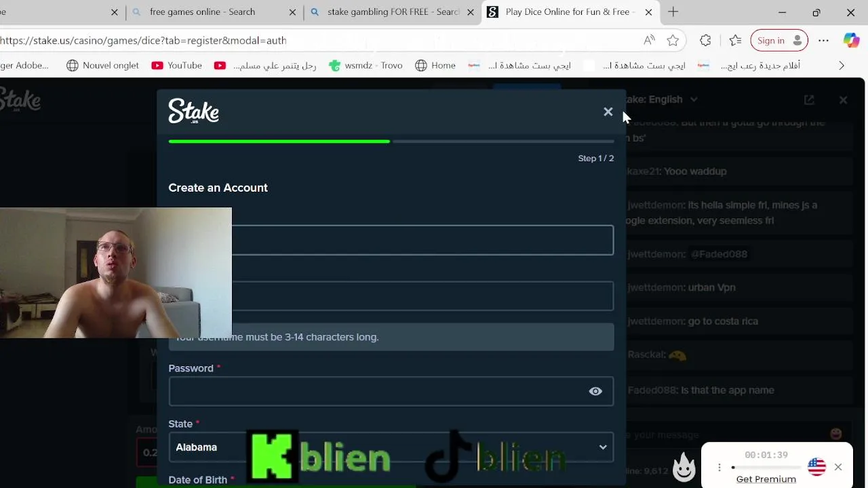The width and height of the screenshot is (868, 488).
Task: Click the @Faded088 mention in chat
Action: tap(718, 254)
